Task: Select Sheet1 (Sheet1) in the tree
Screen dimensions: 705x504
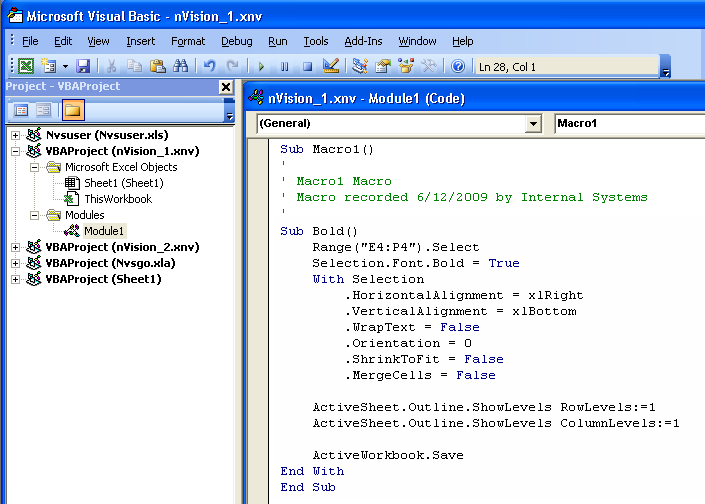Action: point(124,183)
